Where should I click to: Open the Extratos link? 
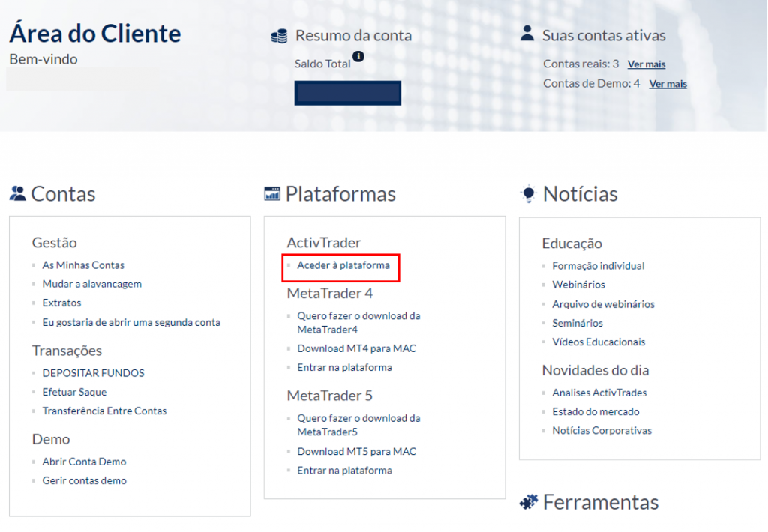(61, 303)
